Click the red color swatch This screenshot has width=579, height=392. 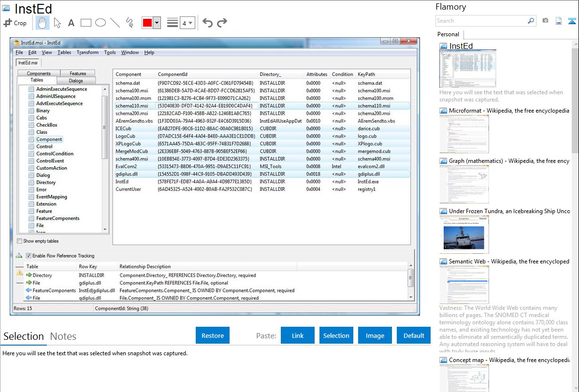click(x=147, y=23)
